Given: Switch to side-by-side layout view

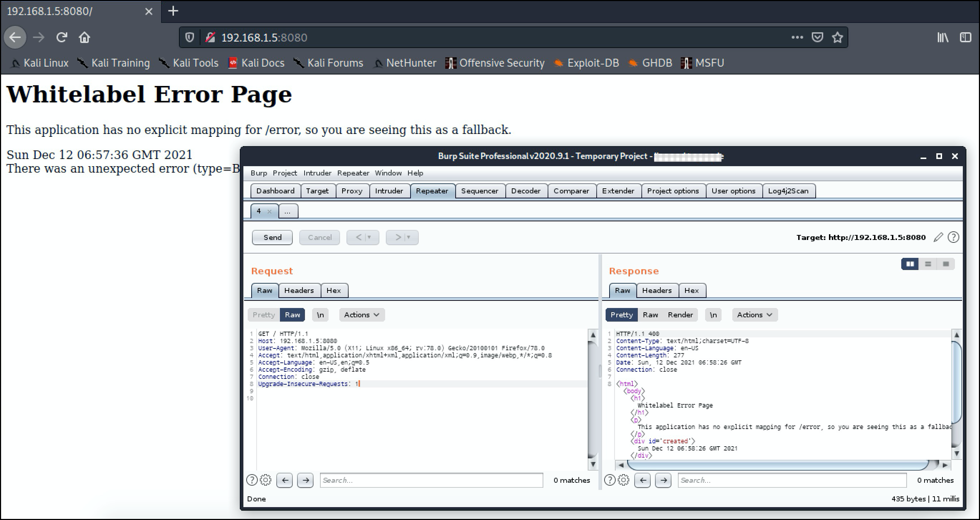Looking at the screenshot, I should point(910,264).
